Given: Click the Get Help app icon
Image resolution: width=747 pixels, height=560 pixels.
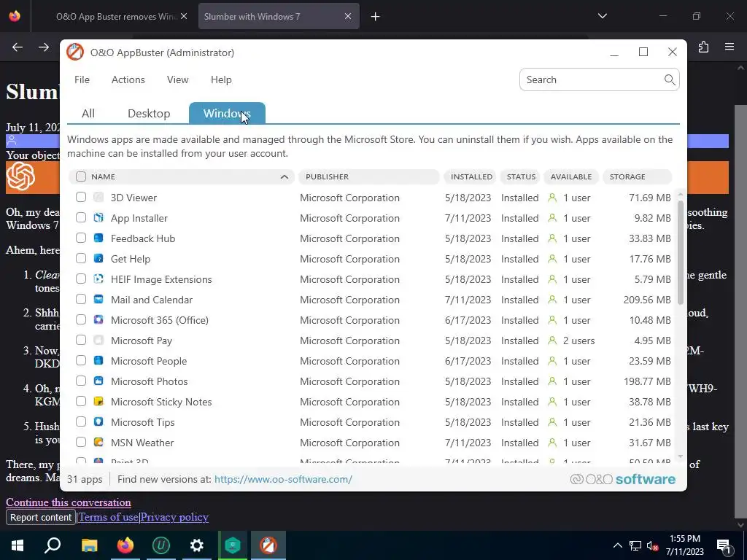Looking at the screenshot, I should point(98,259).
